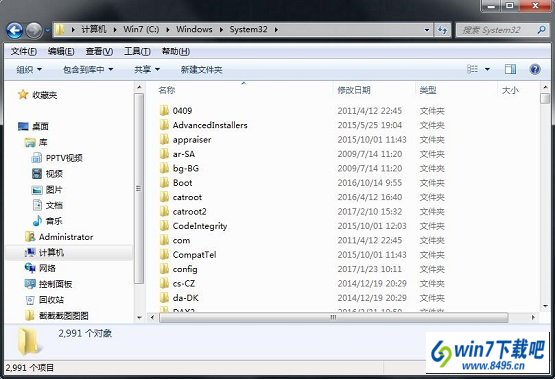Image resolution: width=555 pixels, height=379 pixels.
Task: Select the catroot folder icon
Action: [x=164, y=197]
